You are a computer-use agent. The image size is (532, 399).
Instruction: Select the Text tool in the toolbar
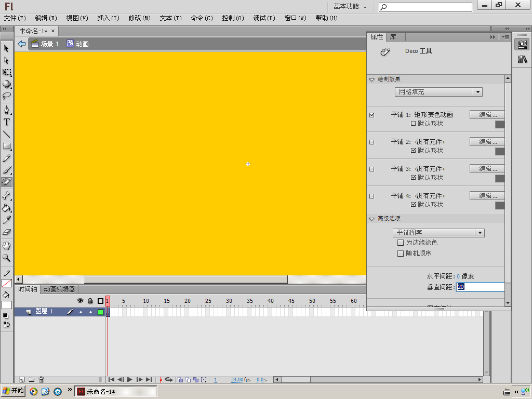point(7,122)
